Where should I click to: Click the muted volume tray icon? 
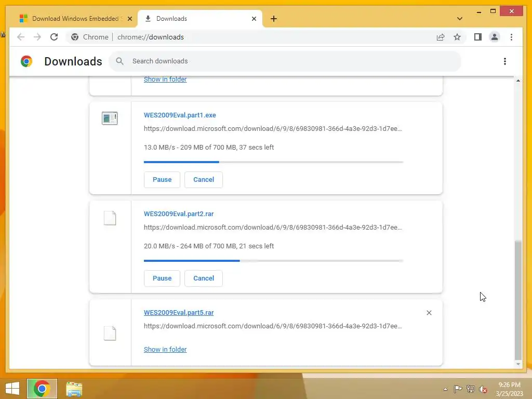click(x=483, y=389)
